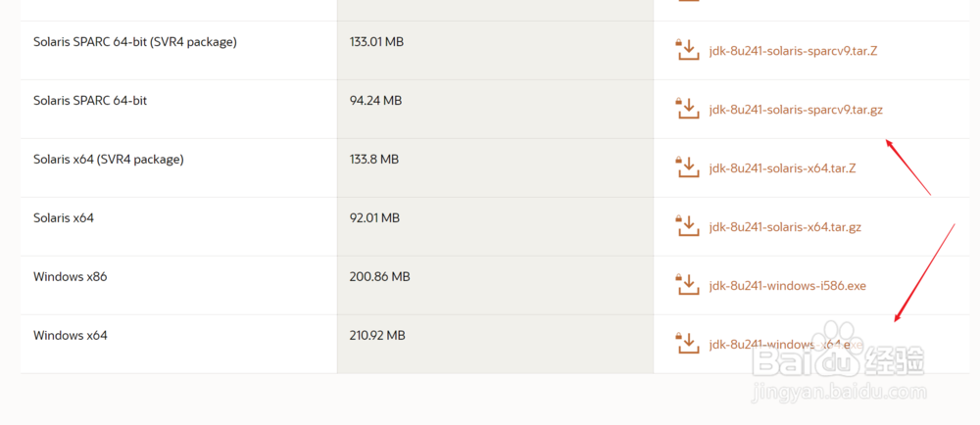Screen dimensions: 980x425
Task: Click the jdk-8u241-windows-x64.exe file link
Action: click(784, 345)
